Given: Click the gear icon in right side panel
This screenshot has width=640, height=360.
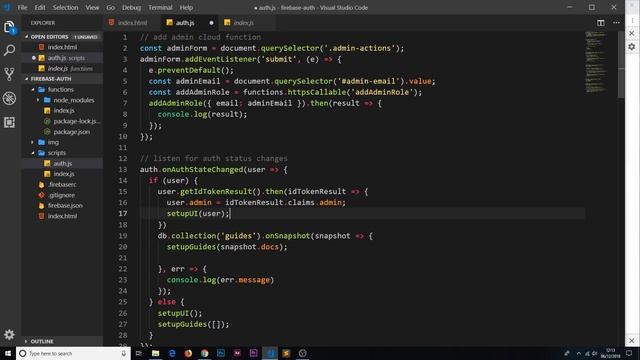Looking at the screenshot, I should click(x=632, y=47).
